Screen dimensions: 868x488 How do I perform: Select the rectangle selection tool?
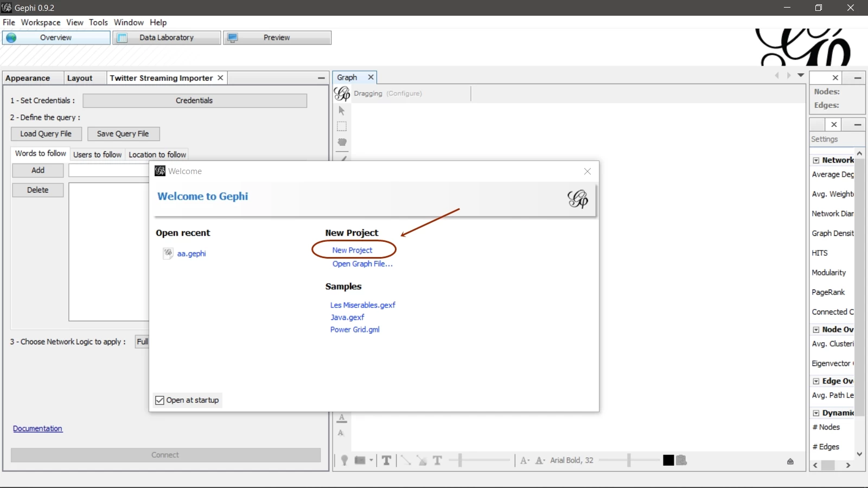342,126
